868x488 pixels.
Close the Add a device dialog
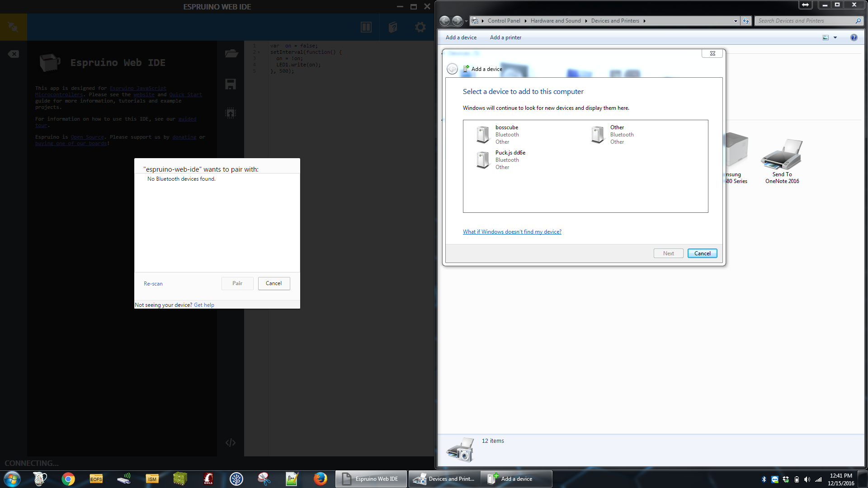[712, 53]
